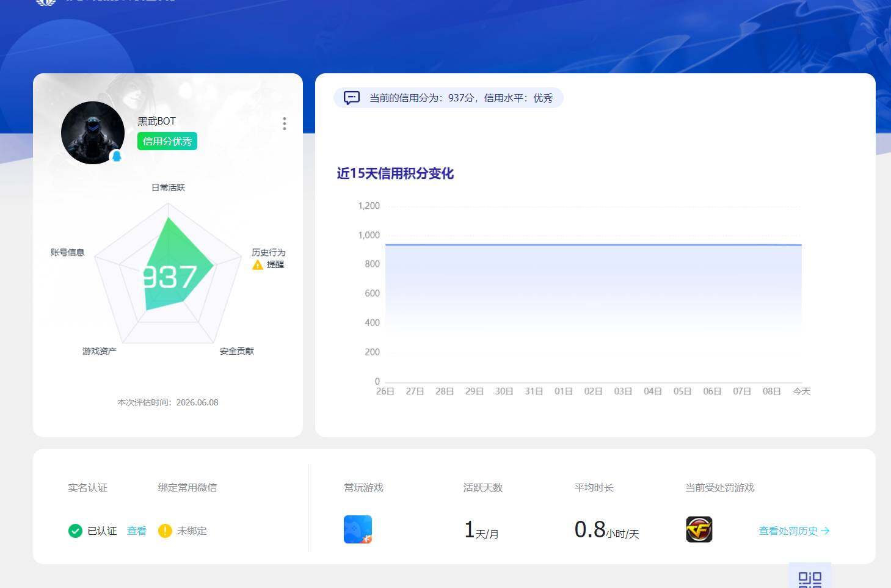Click the 当前受处罚游戏 label
This screenshot has width=891, height=588.
720,487
